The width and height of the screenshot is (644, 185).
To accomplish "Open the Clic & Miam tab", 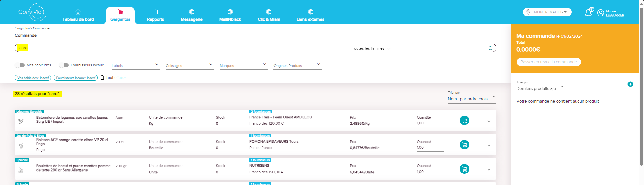I will tap(269, 16).
